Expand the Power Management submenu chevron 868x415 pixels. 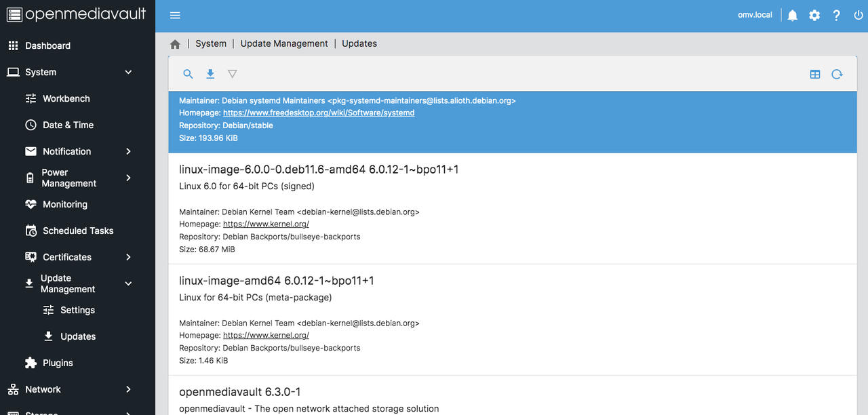[129, 178]
